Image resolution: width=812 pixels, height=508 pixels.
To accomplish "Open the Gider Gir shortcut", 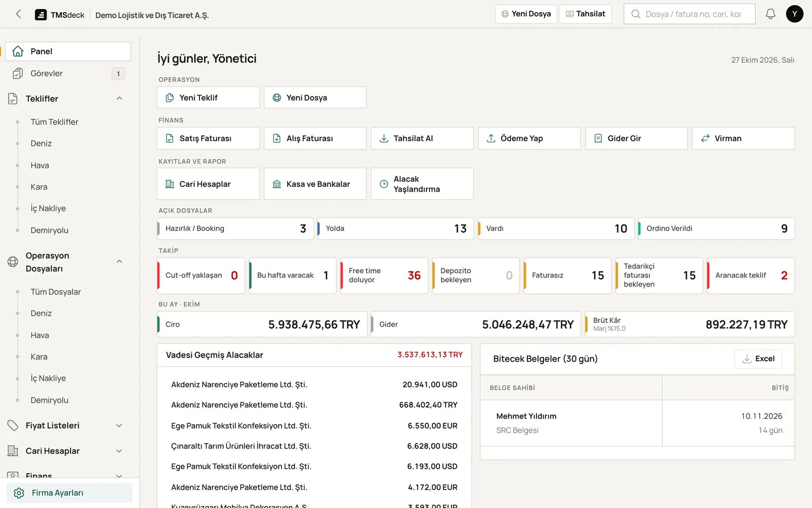I will coord(636,138).
